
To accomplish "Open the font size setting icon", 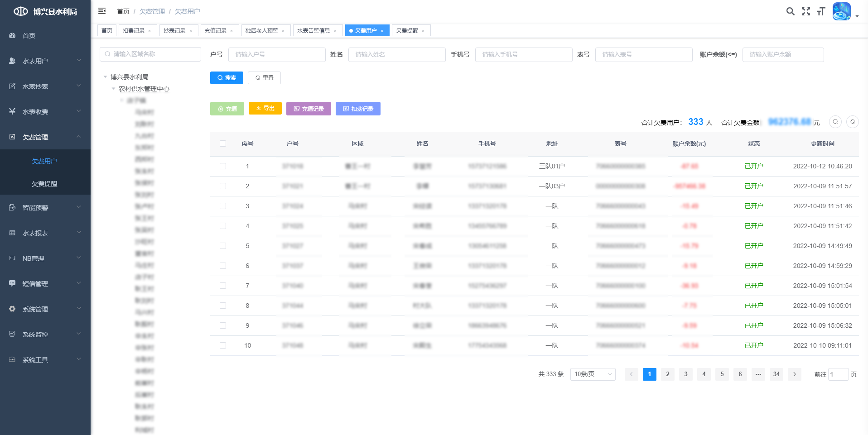I will (821, 11).
